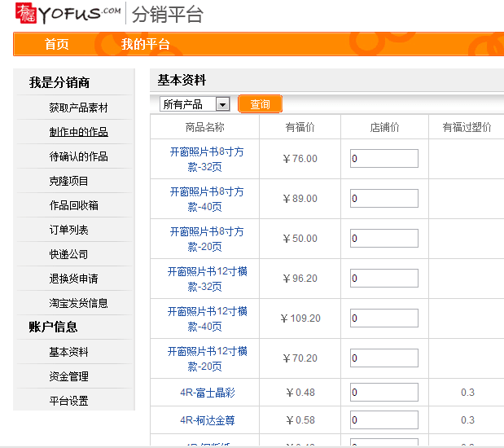This screenshot has height=448, width=504.
Task: View 订单列表 in sidebar
Action: tap(68, 230)
